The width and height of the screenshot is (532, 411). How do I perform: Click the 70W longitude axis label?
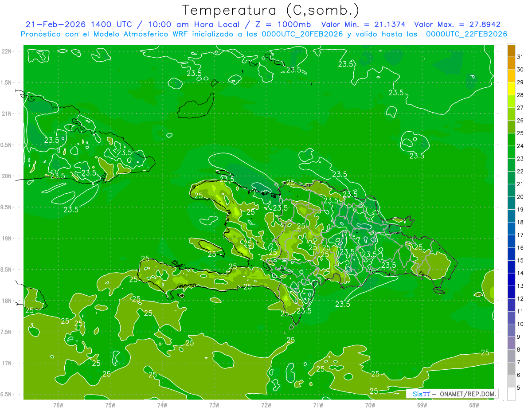370,405
